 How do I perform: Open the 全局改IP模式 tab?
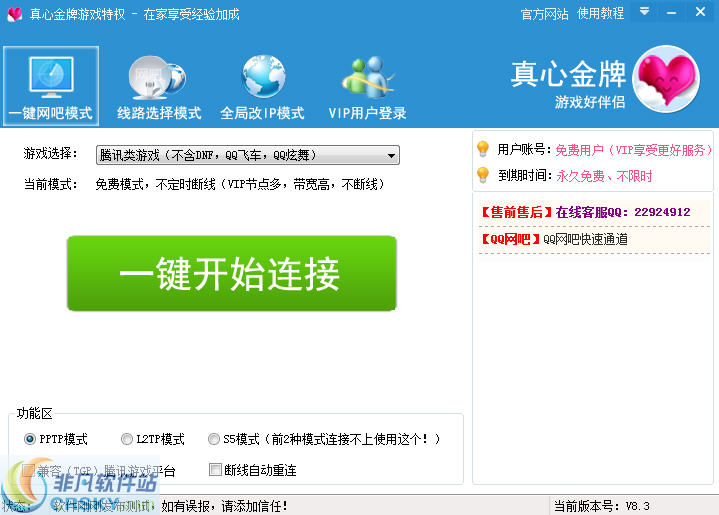tap(262, 86)
